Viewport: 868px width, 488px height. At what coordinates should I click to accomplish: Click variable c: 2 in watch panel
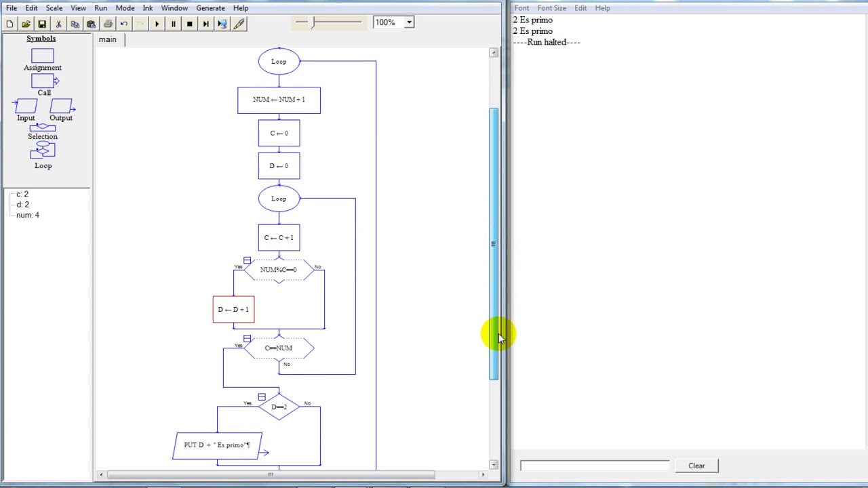[22, 195]
